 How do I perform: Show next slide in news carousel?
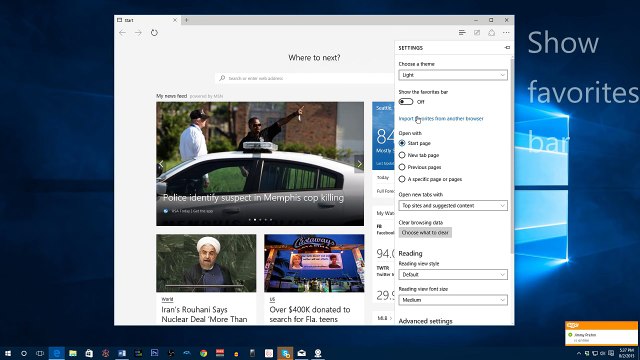click(x=359, y=164)
